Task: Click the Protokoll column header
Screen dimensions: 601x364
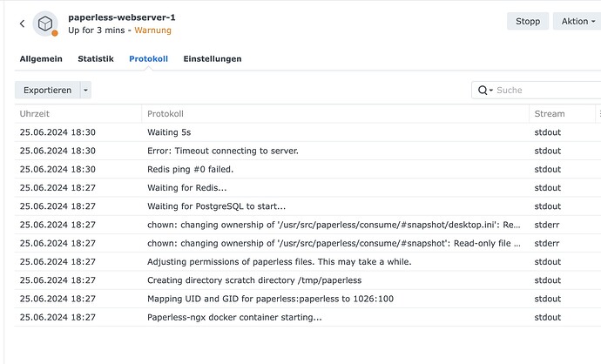Action: click(x=335, y=114)
